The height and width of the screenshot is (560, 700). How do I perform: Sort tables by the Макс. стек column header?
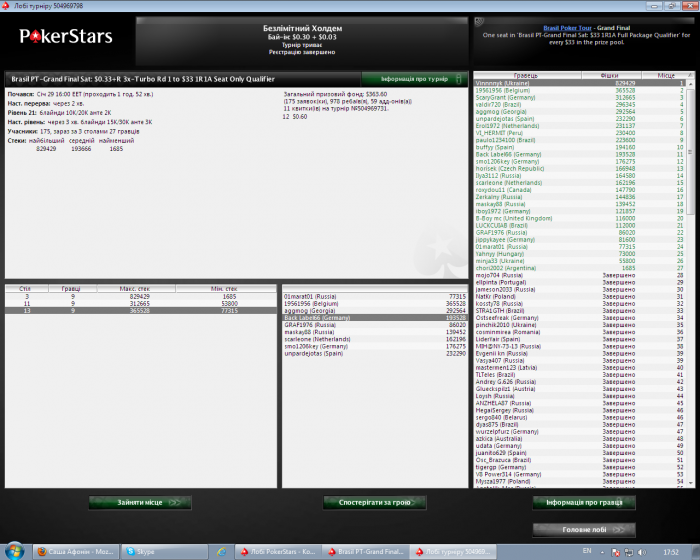click(136, 288)
